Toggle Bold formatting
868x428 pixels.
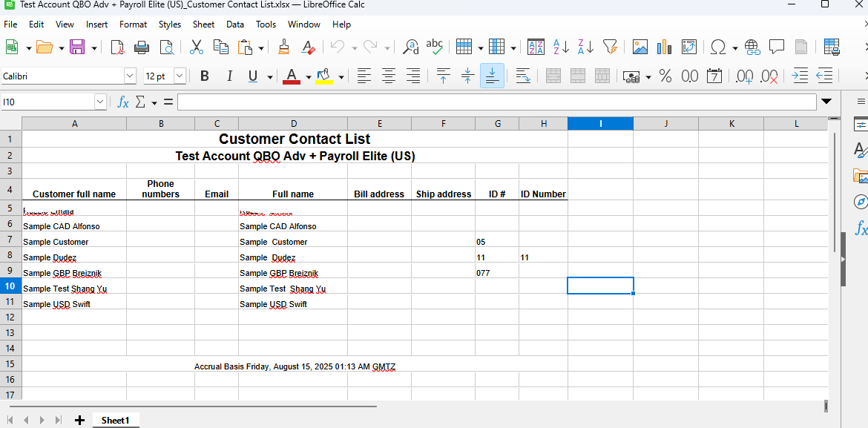(205, 76)
